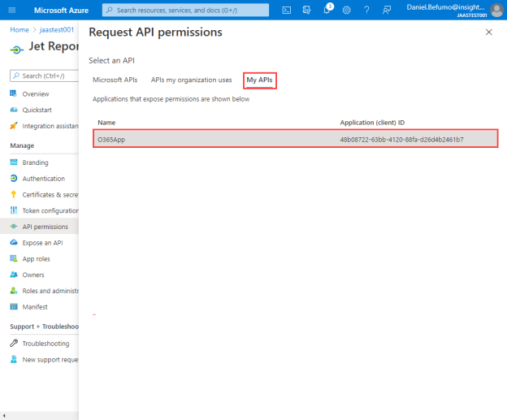Click the Certificates & secrets key icon
Viewport: 507px width, 420px height.
click(x=14, y=194)
